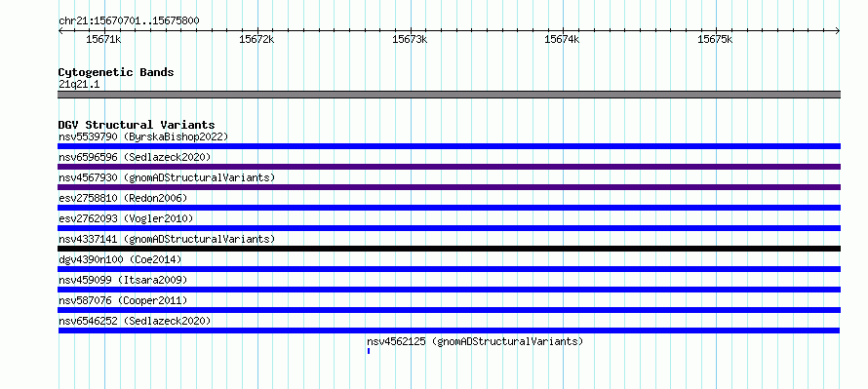Open the esv2762093 (Vogler2010) label
The width and height of the screenshot is (868, 389).
126,218
